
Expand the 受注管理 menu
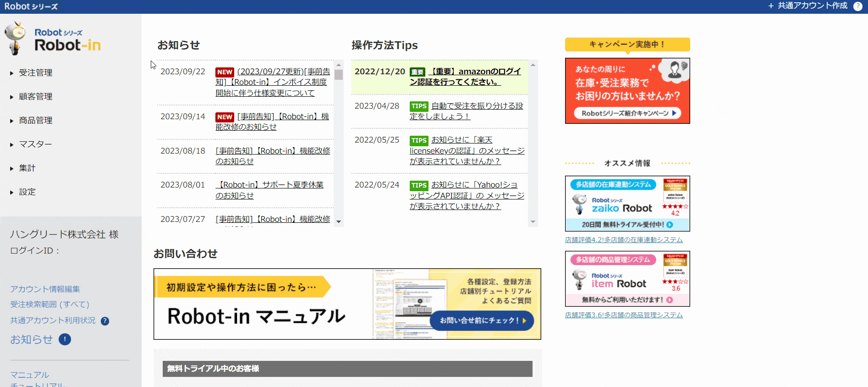click(x=35, y=73)
